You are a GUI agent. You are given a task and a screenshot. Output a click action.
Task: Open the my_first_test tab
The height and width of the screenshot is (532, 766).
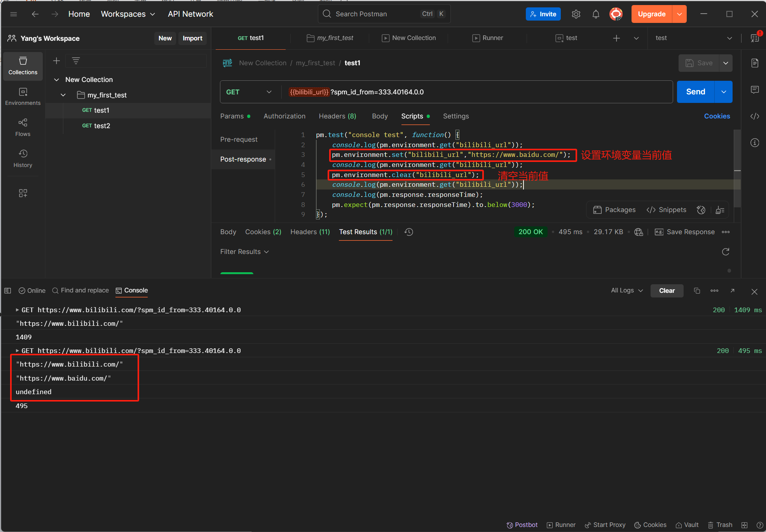click(x=330, y=38)
